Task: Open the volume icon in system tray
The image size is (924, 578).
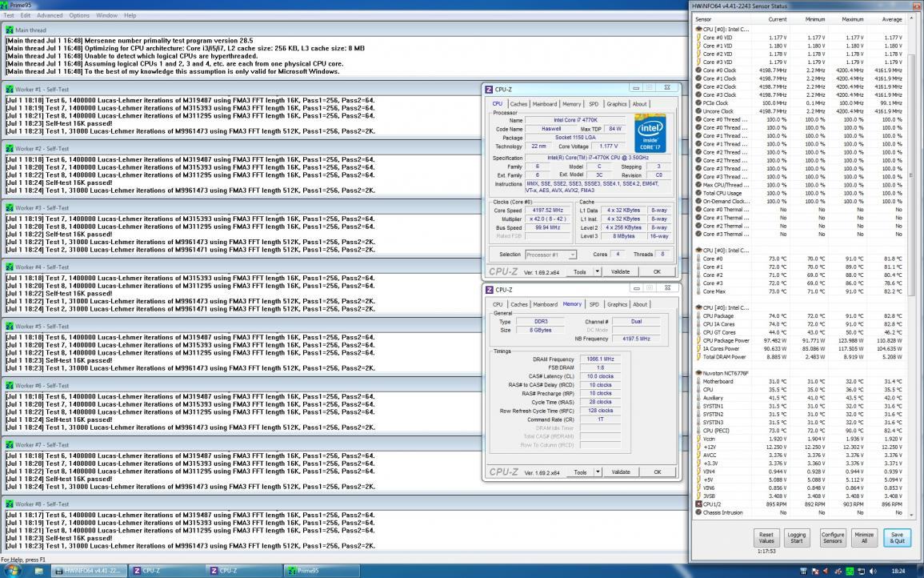Action: coord(873,571)
